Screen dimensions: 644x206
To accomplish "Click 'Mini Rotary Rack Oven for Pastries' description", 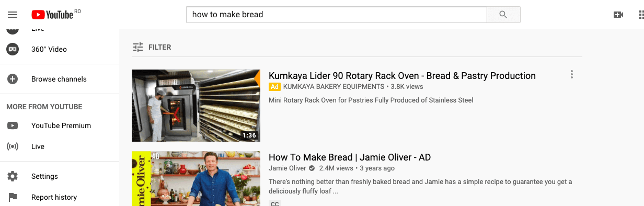I will click(x=371, y=100).
